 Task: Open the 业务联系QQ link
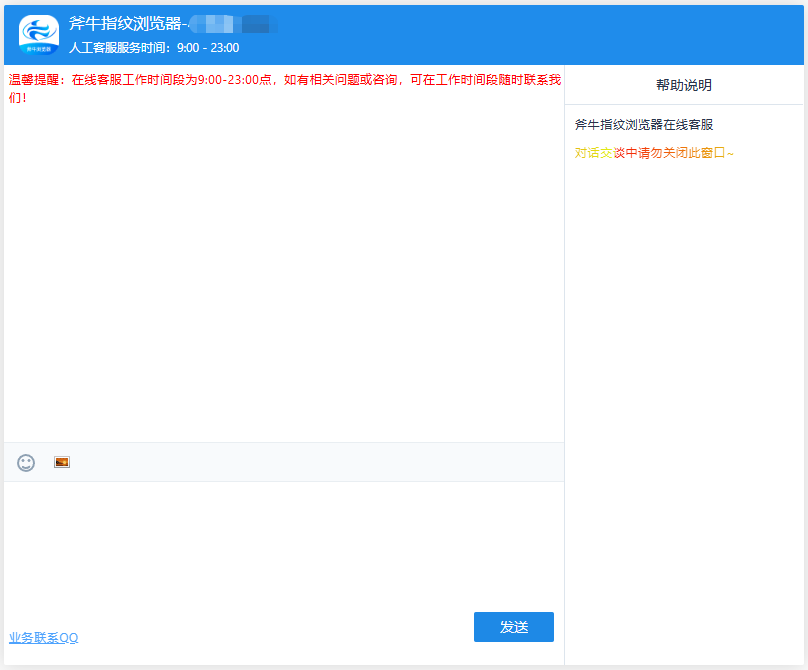[x=45, y=638]
